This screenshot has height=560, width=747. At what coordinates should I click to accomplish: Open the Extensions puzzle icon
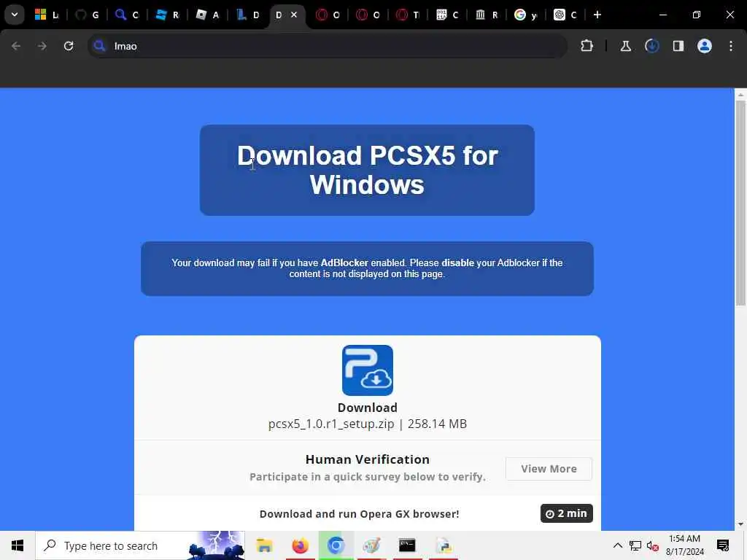(587, 46)
